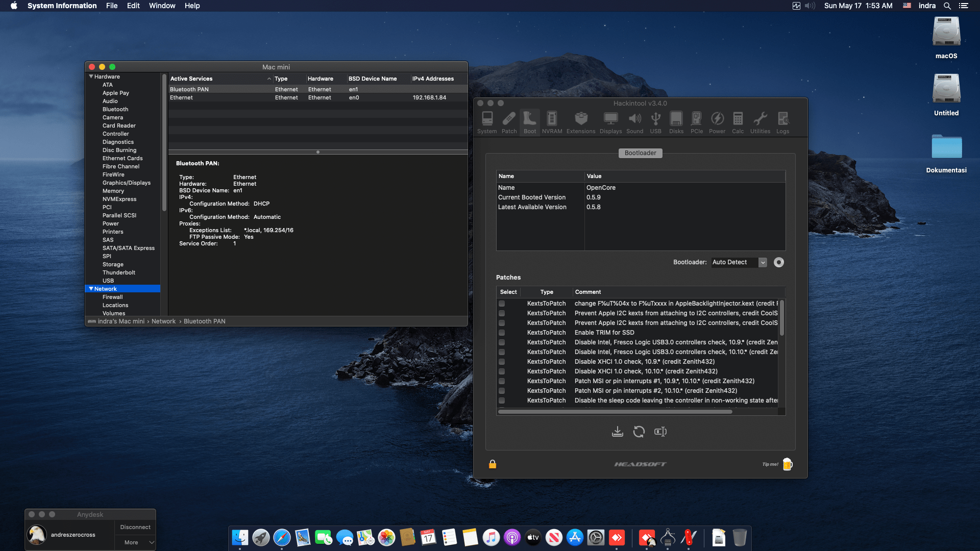Open the Utilities section in Hackintool

coord(760,123)
